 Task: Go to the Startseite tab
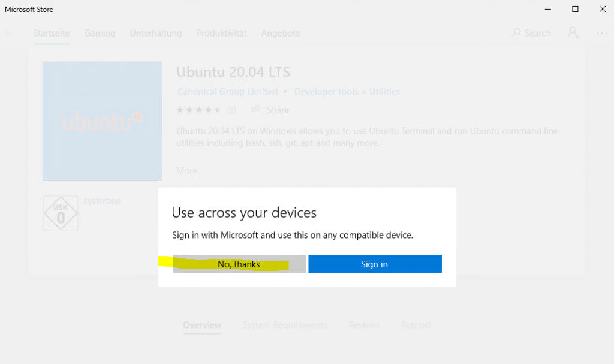point(52,34)
